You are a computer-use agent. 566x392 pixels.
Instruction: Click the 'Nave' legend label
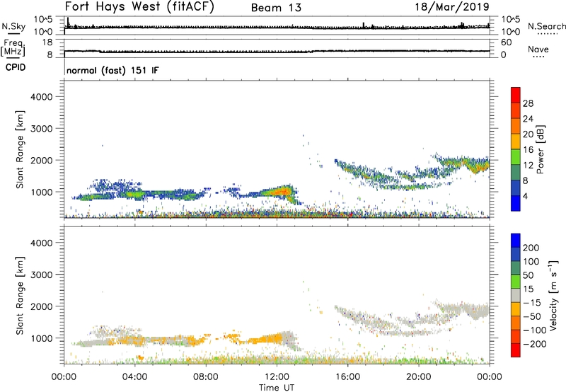click(x=538, y=49)
